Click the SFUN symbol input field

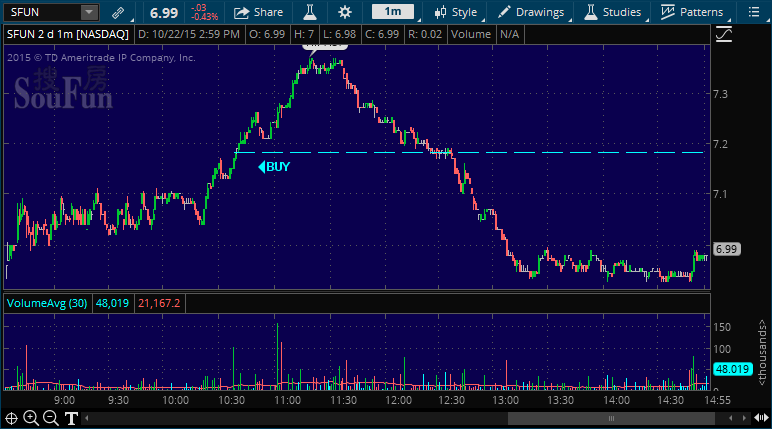coord(42,12)
